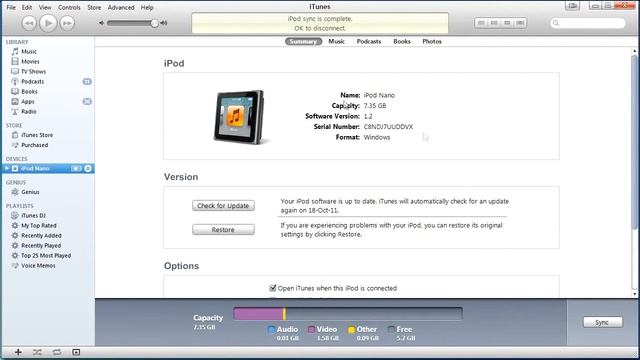
Task: Open the Help menu
Action: (x=147, y=7)
